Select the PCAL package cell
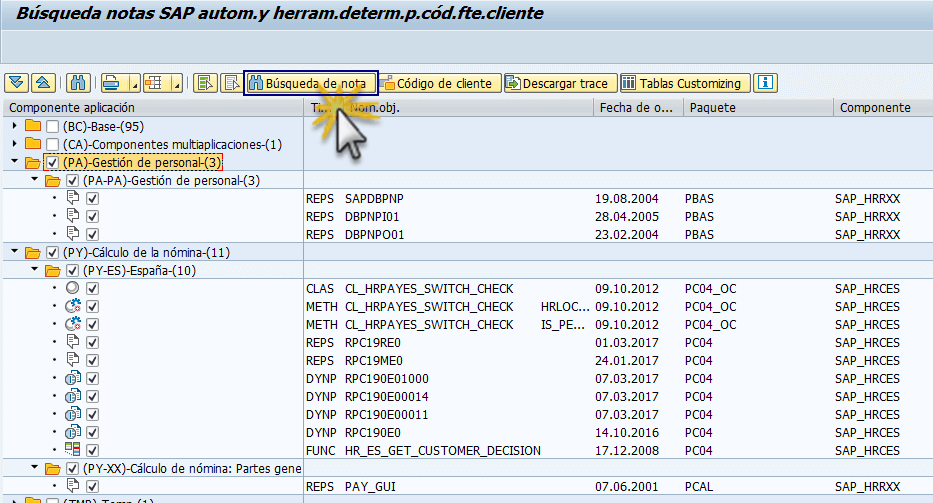Image resolution: width=933 pixels, height=503 pixels. [699, 487]
